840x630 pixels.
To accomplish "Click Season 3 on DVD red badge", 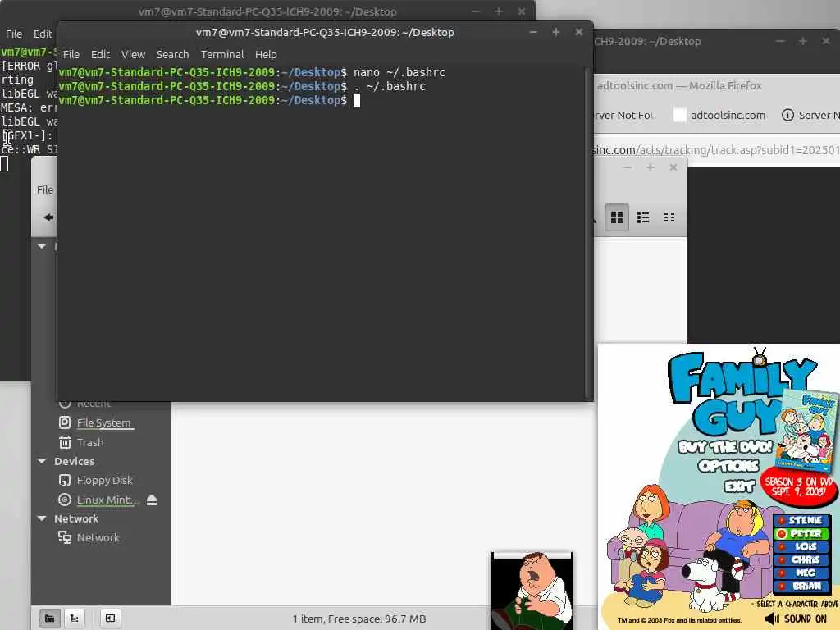I will (798, 486).
